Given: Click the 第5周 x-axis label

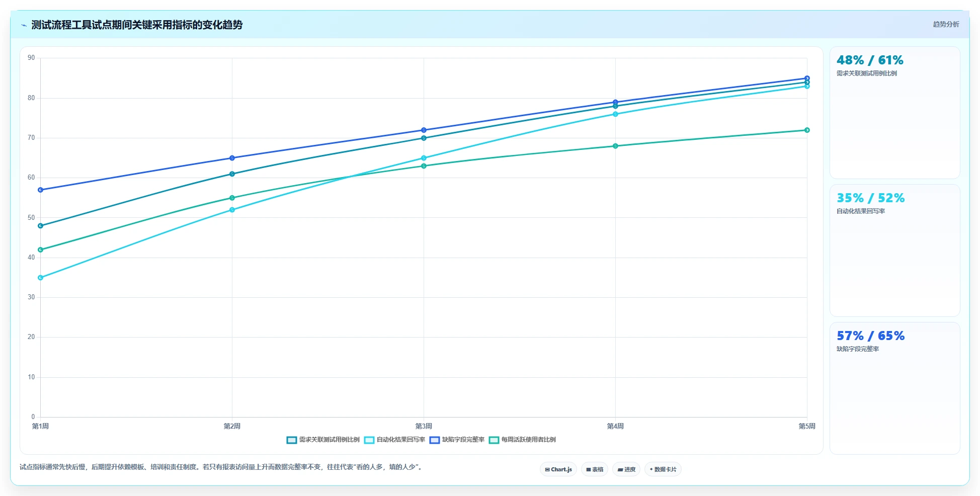Looking at the screenshot, I should [x=807, y=426].
